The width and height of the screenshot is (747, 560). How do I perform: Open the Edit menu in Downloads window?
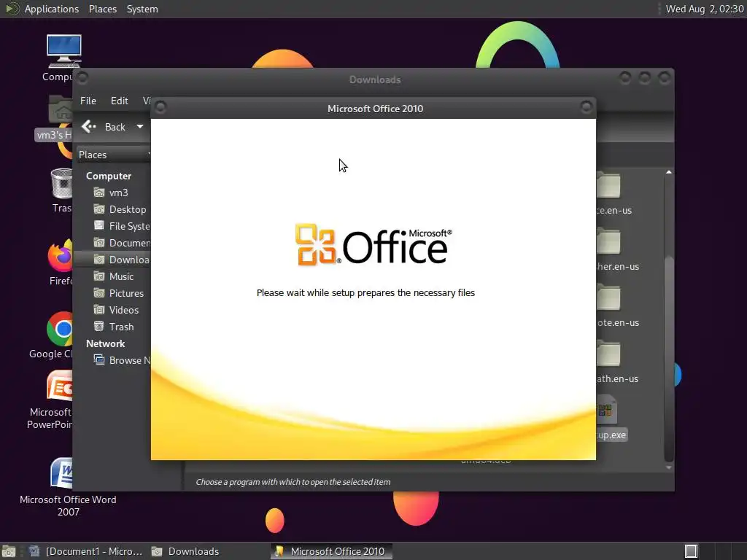click(119, 101)
